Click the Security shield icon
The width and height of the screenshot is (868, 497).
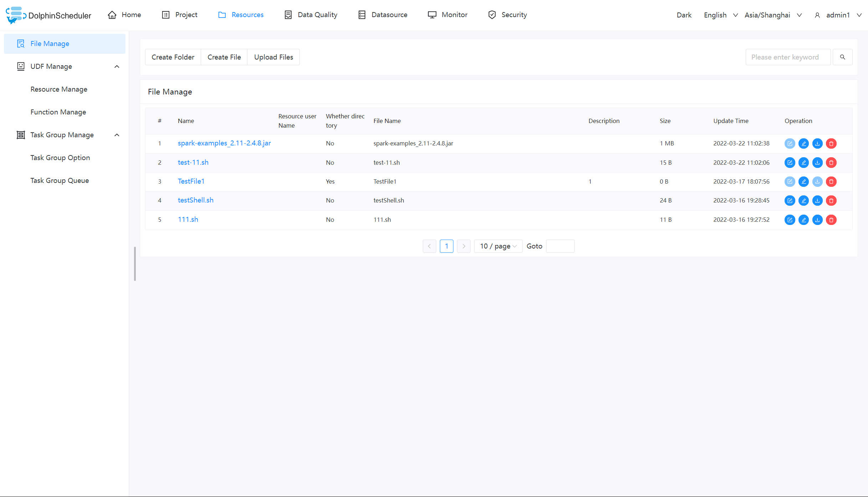click(492, 15)
